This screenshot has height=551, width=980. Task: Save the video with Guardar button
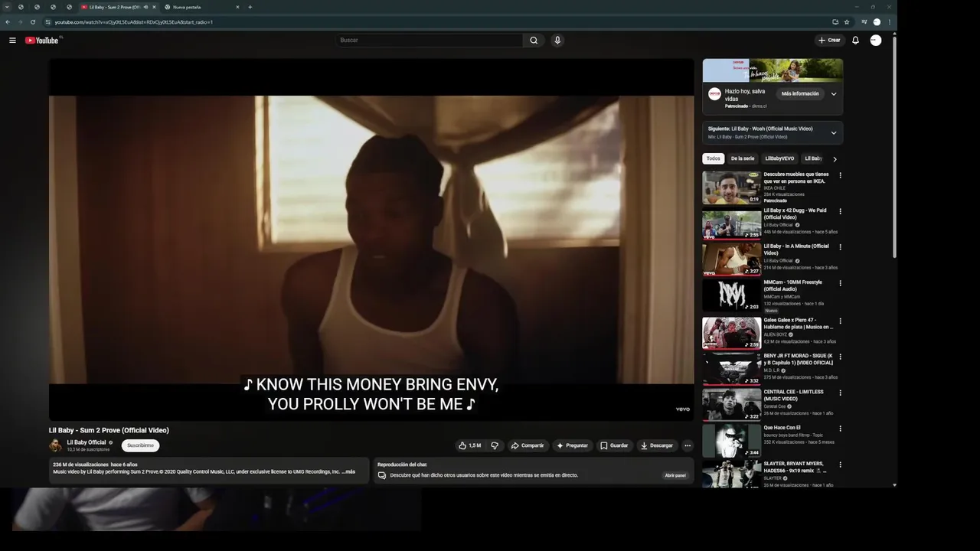[614, 445]
